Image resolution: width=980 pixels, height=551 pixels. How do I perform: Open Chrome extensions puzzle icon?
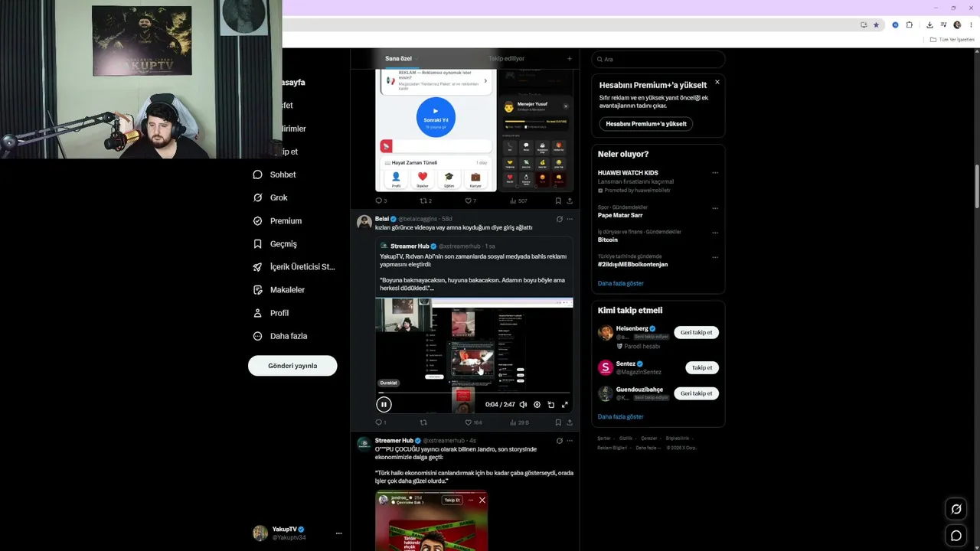click(910, 24)
